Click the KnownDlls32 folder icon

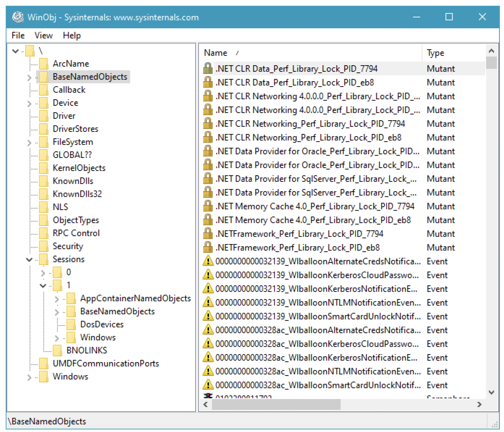(x=44, y=194)
